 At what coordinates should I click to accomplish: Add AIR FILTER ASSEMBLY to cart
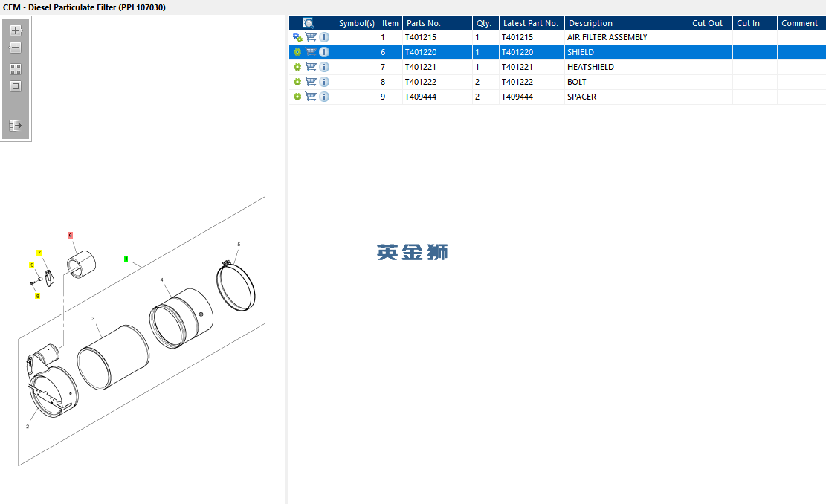click(311, 37)
